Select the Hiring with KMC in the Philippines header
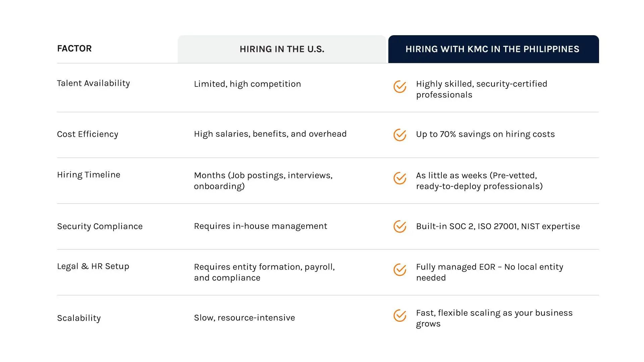The height and width of the screenshot is (362, 644). [492, 49]
